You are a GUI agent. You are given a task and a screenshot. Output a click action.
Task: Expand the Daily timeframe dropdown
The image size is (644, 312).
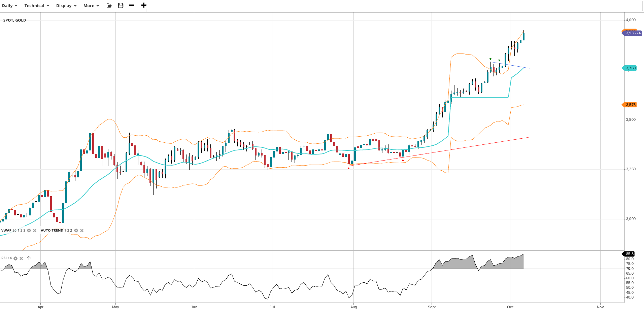tap(10, 6)
